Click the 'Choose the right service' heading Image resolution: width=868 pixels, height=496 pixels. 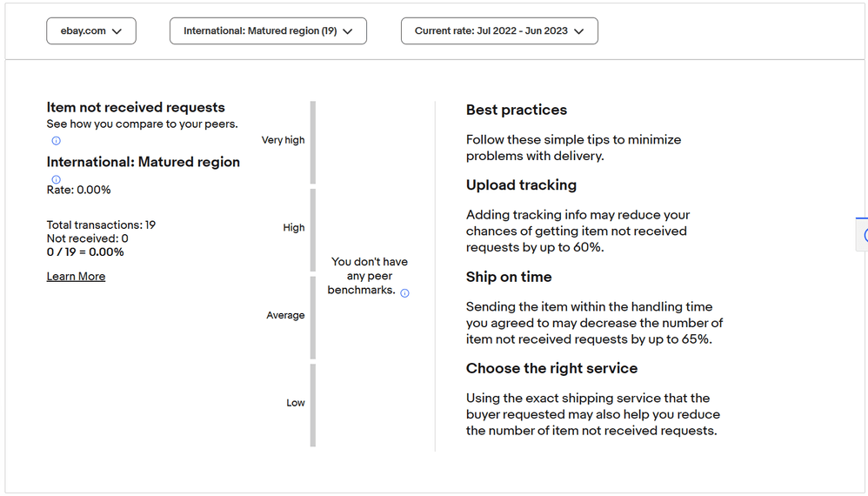pyautogui.click(x=551, y=368)
